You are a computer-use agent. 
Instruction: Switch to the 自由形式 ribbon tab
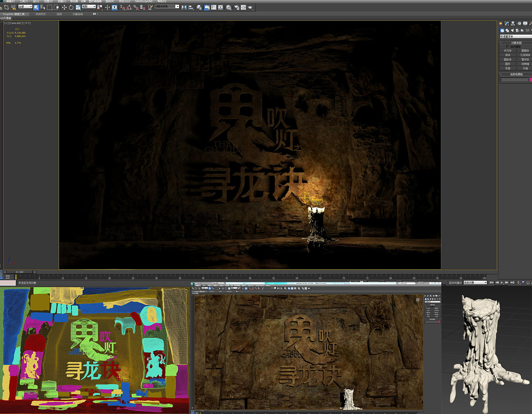tap(40, 14)
